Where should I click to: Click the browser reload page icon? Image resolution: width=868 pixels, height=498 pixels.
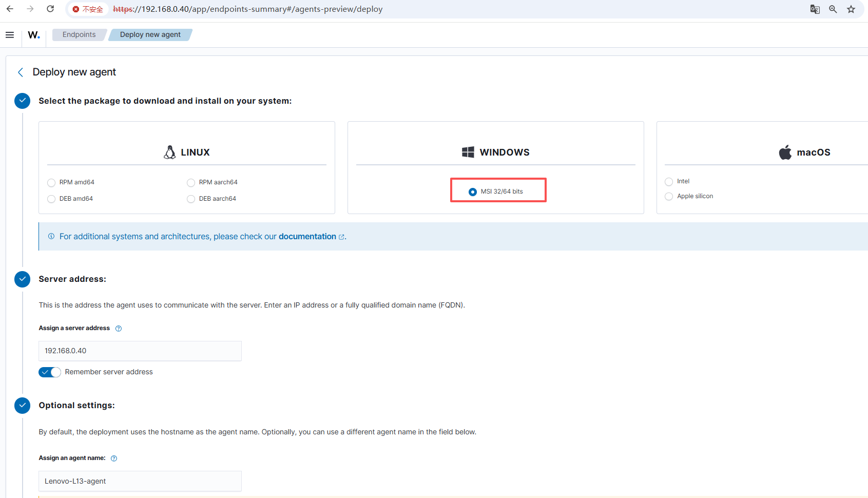pos(50,9)
